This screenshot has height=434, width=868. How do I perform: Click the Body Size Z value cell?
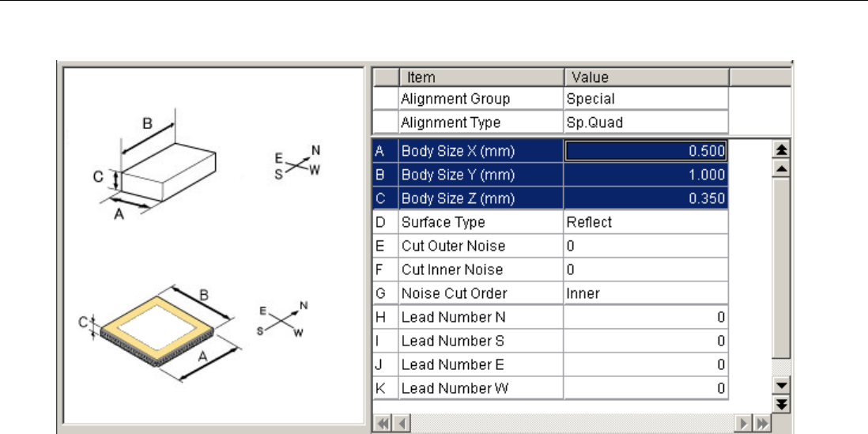pyautogui.click(x=646, y=198)
